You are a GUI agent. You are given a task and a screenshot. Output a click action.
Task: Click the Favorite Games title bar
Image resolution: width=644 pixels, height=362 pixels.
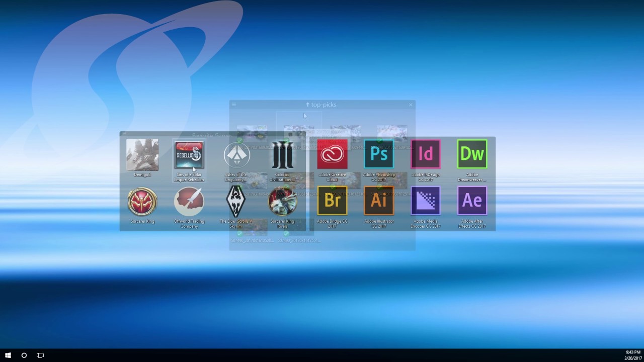[x=211, y=135]
